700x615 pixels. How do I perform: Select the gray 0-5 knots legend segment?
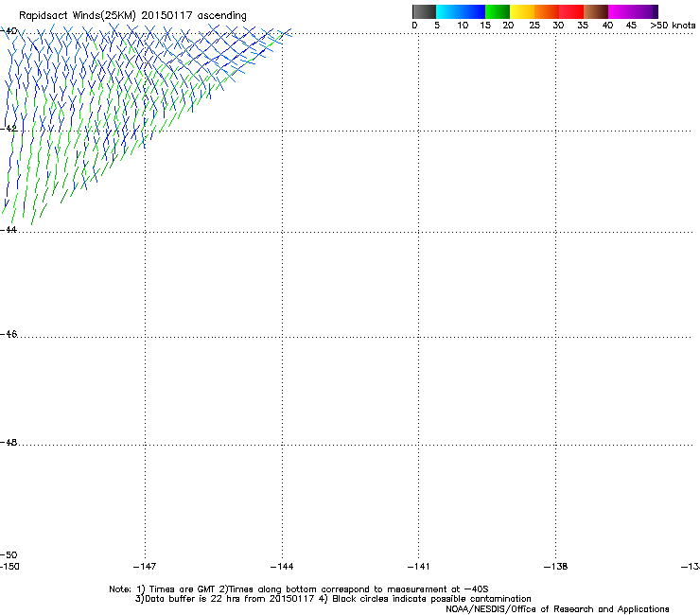point(424,11)
